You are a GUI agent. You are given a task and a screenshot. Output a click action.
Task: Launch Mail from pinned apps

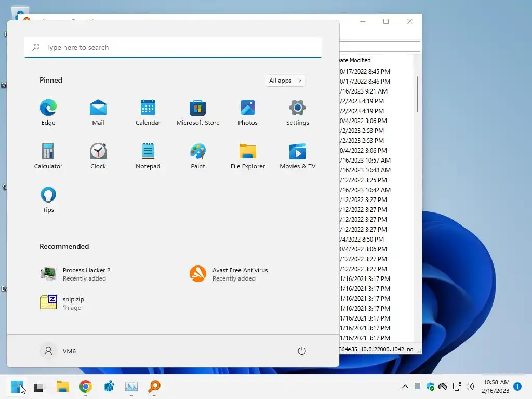click(98, 112)
